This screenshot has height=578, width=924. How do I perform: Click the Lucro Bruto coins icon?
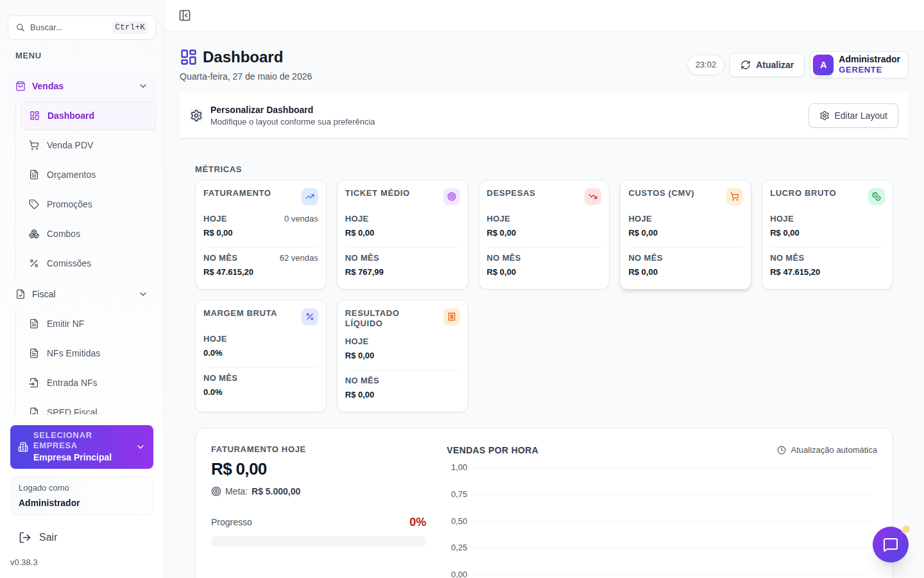[x=877, y=197]
